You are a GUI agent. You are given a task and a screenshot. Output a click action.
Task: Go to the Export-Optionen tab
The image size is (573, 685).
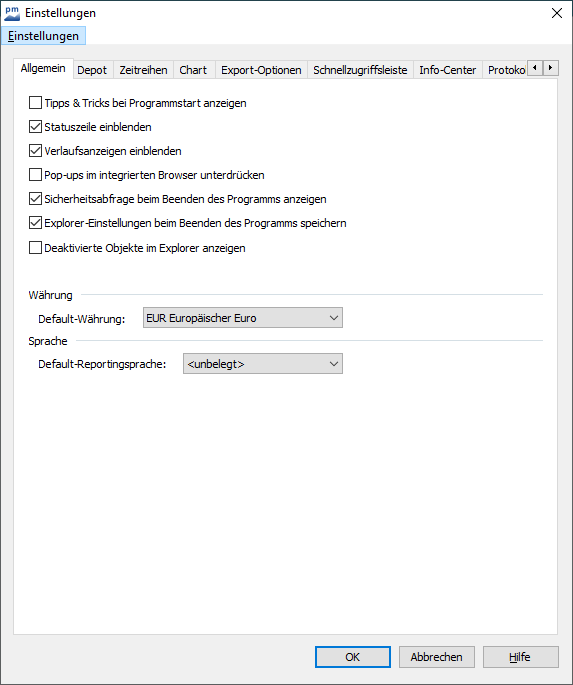click(261, 70)
